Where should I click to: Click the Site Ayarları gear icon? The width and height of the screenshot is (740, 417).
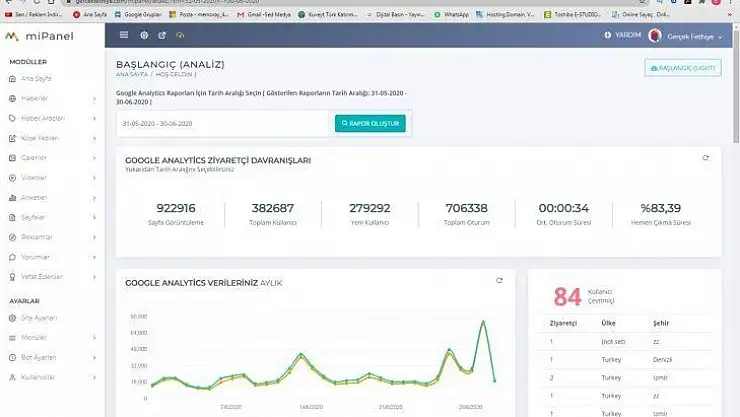click(12, 318)
